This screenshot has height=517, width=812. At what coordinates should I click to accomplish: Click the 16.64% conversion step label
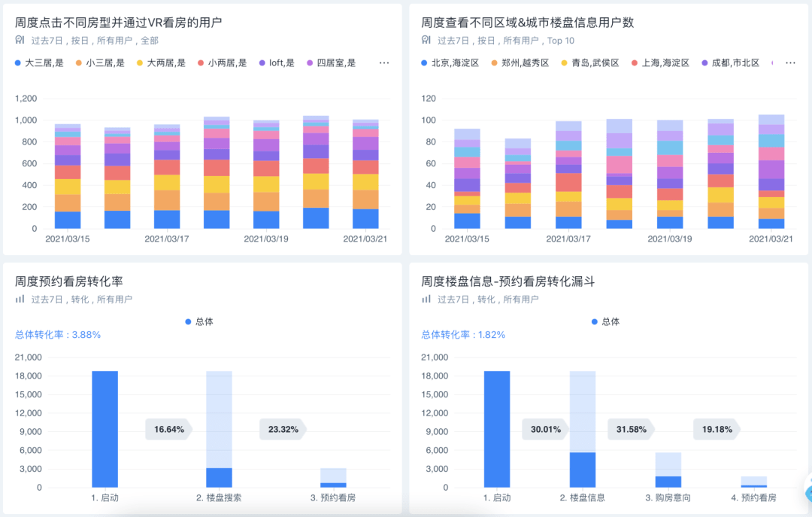pyautogui.click(x=169, y=430)
